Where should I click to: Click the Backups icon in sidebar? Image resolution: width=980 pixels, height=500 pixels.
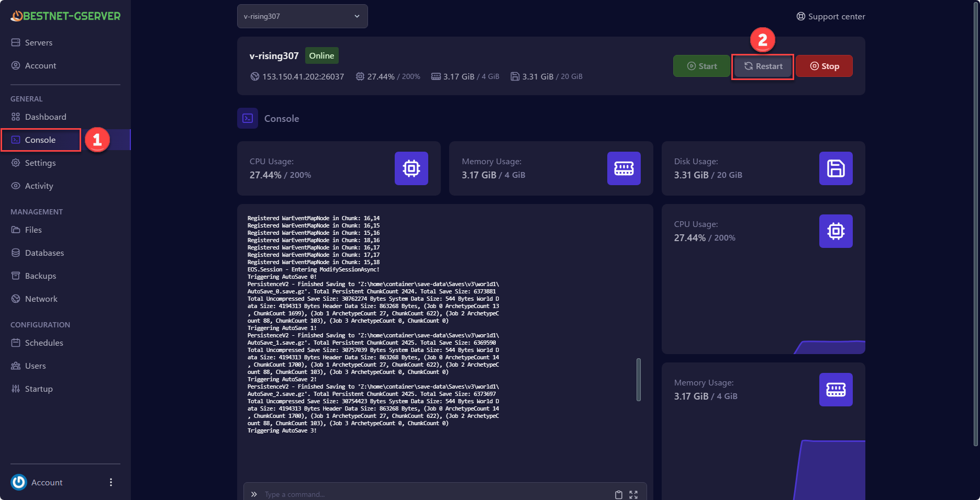(x=16, y=276)
